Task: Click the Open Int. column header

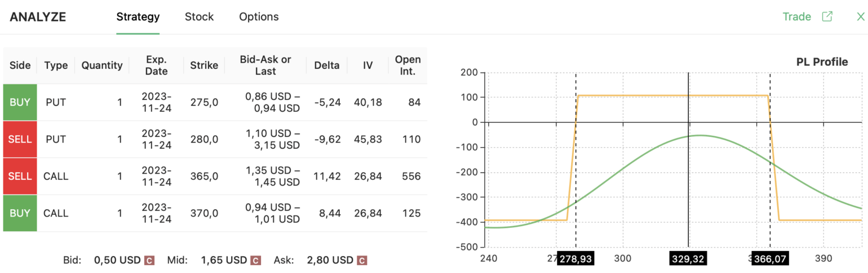Action: [x=407, y=66]
